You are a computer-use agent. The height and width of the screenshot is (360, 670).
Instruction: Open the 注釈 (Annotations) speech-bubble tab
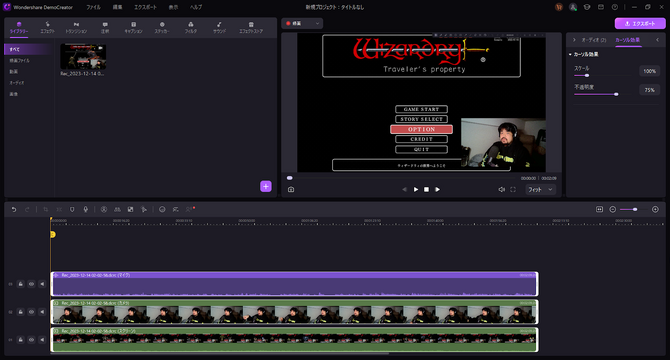105,28
